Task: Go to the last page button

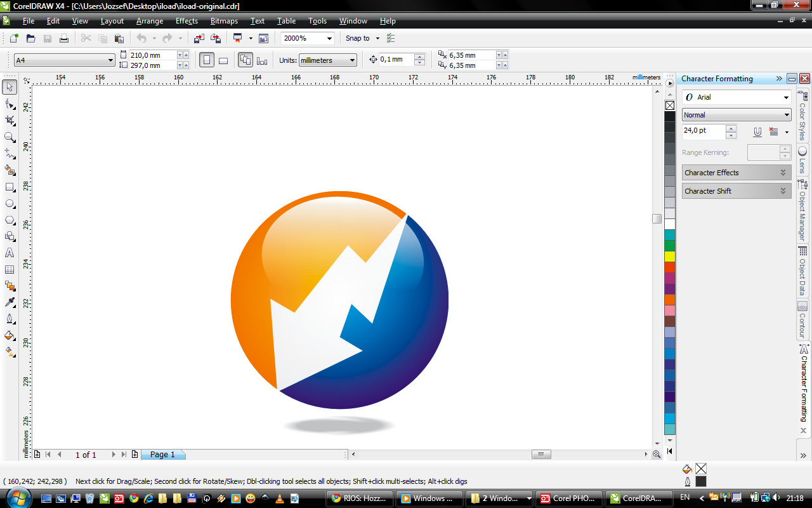Action: click(124, 455)
